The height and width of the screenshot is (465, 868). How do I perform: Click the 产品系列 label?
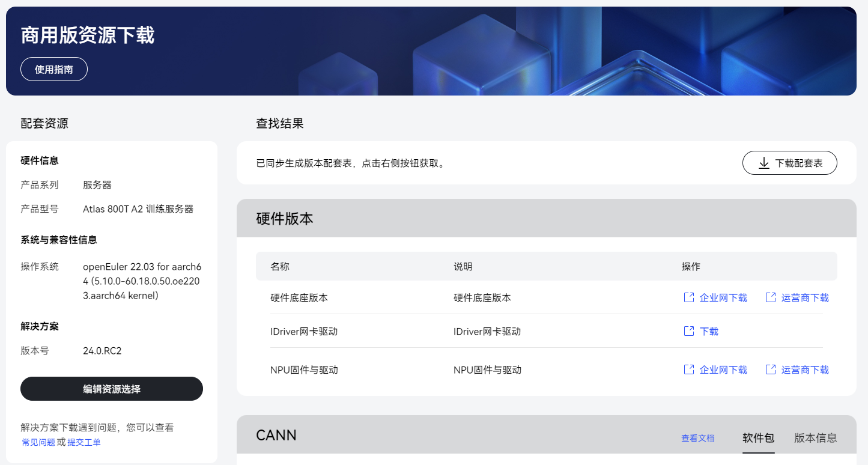pos(40,184)
